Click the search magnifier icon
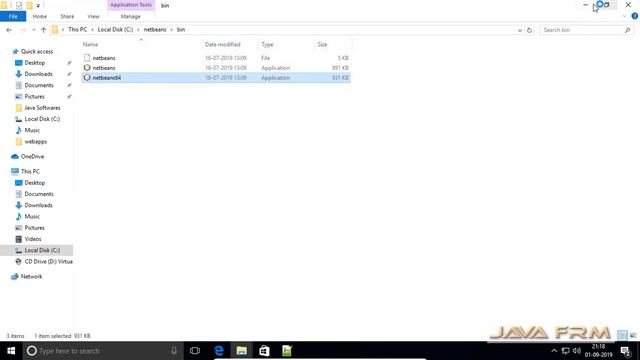The width and height of the screenshot is (640, 360). pyautogui.click(x=628, y=30)
